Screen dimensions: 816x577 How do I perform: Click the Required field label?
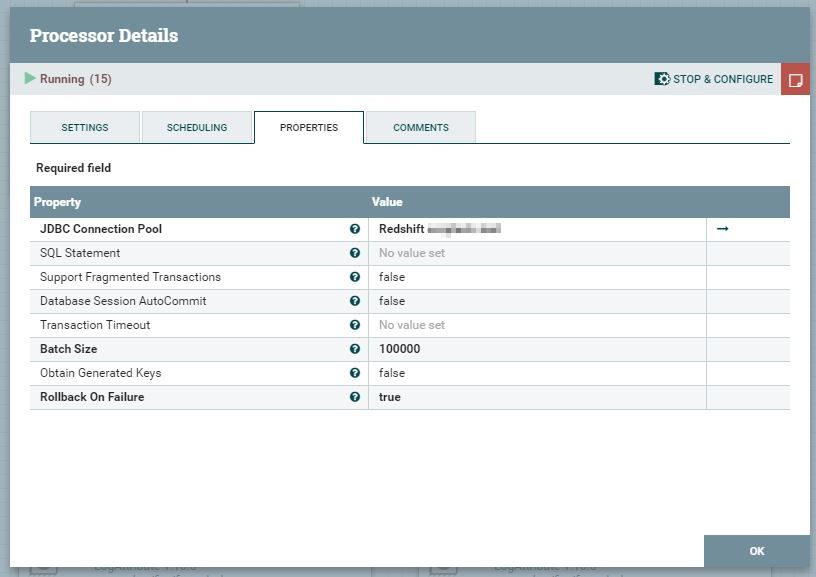[73, 168]
